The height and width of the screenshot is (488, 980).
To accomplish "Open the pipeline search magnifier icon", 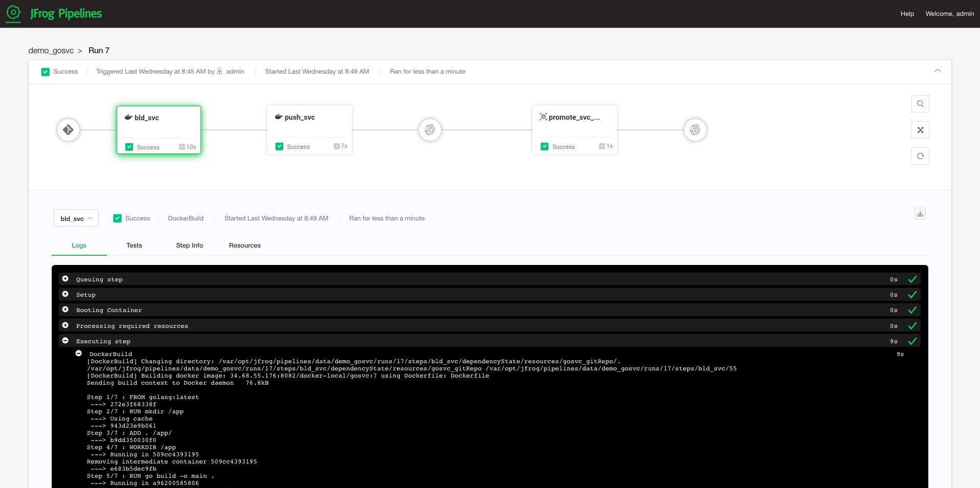I will [x=920, y=104].
